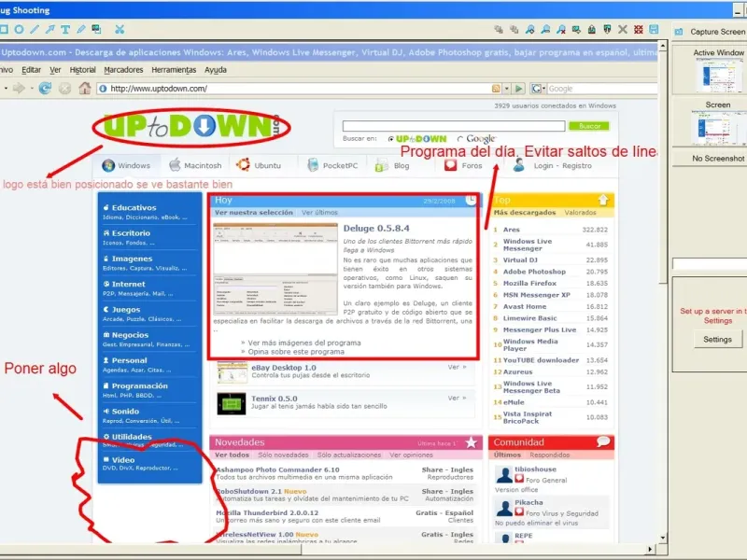Screen dimensions: 747x560
Task: Go to browser Home icon
Action: click(85, 88)
